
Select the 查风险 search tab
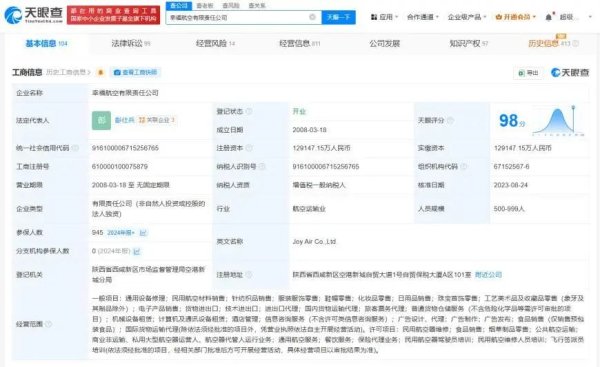[231, 5]
